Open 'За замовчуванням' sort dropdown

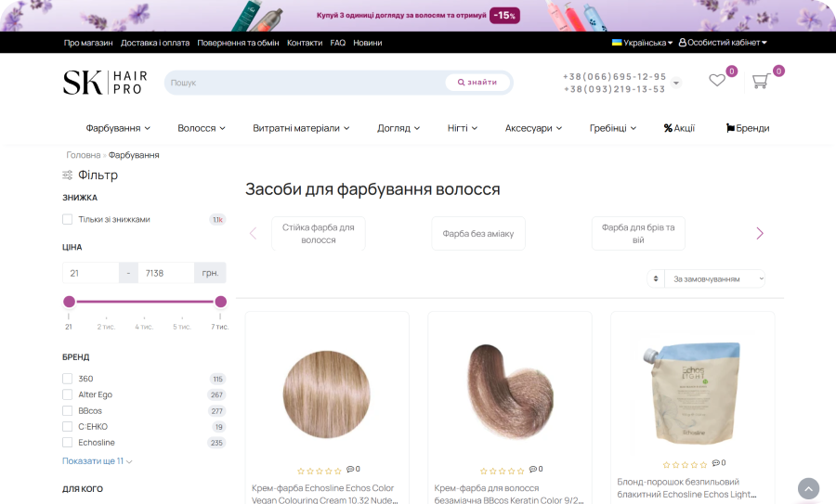click(x=714, y=278)
